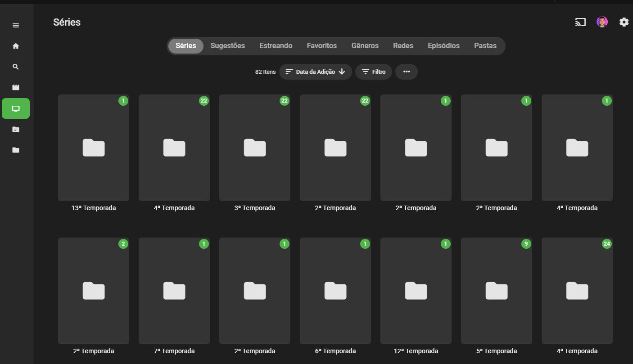Open search from sidebar magnifier icon
Image resolution: width=633 pixels, height=364 pixels.
tap(16, 67)
